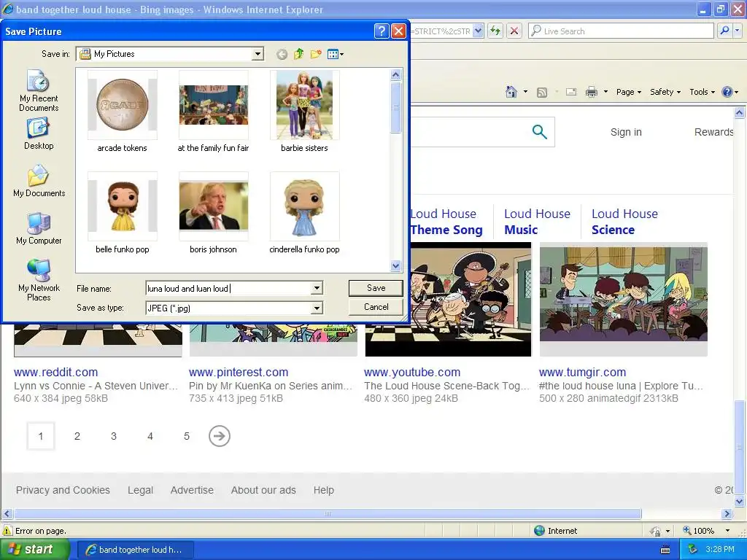Select Loud House Science suggestion
Image resolution: width=747 pixels, height=560 pixels.
[x=624, y=222]
